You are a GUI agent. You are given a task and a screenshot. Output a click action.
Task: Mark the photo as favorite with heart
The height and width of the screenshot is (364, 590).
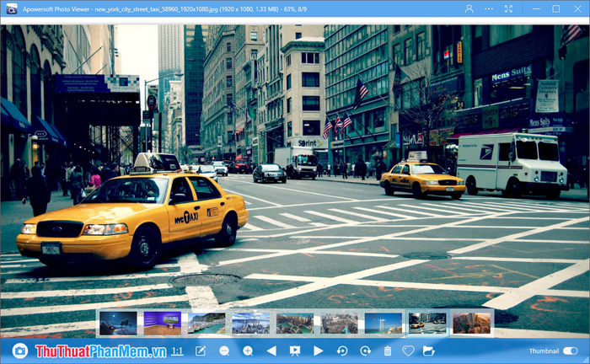tap(408, 351)
